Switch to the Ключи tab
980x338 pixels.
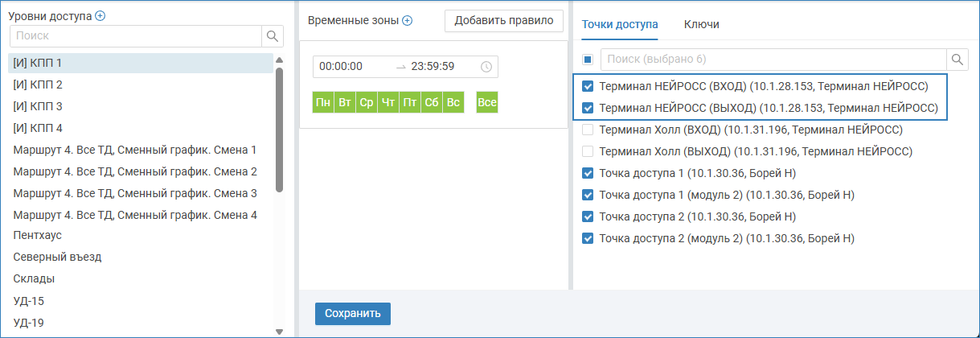tap(701, 25)
